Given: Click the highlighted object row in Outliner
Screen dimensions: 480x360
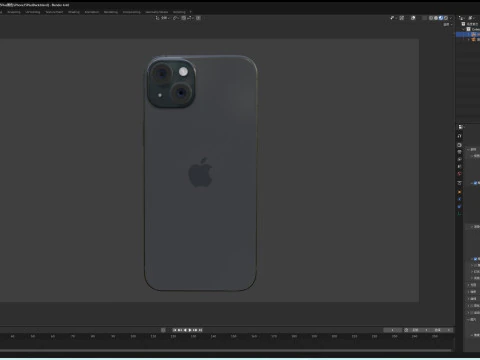Looking at the screenshot, I should pos(468,34).
